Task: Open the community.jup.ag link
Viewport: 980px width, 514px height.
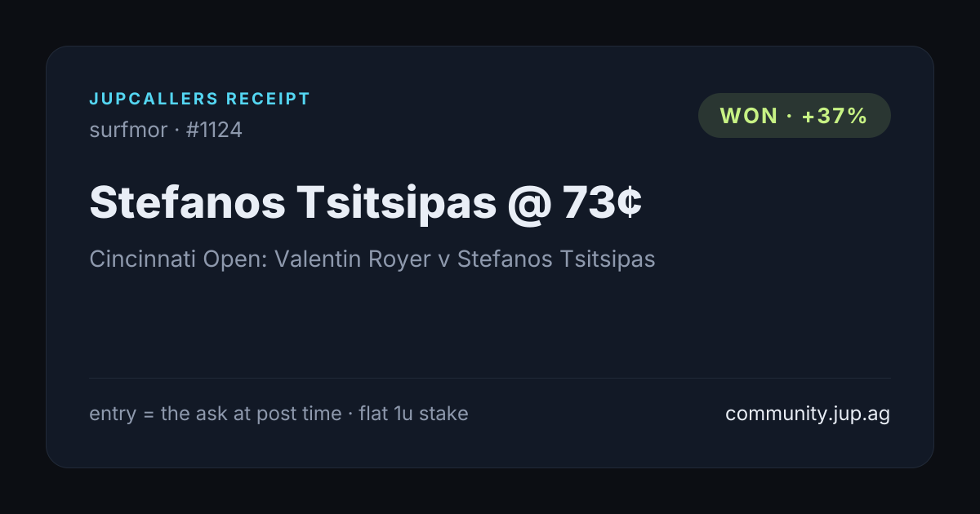Action: 808,414
